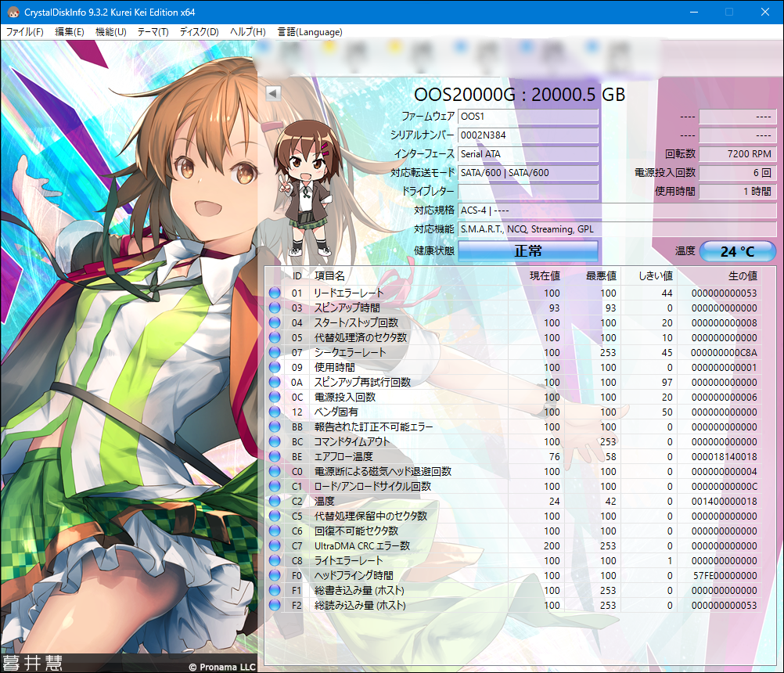This screenshot has height=673, width=784.
Task: Click status orb for C6 回復不可能セクタ数
Action: [x=275, y=531]
